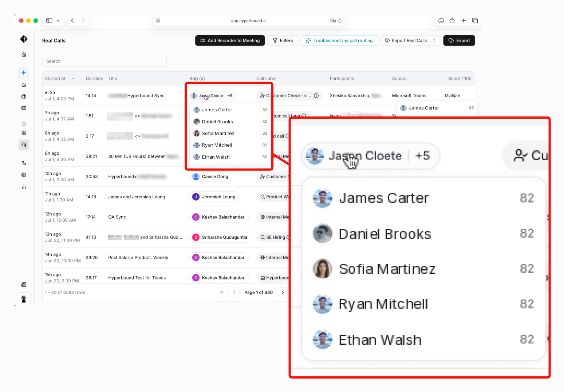Select the headset Real Calls sidebar icon
Image resolution: width=564 pixels, height=392 pixels.
pos(24,145)
